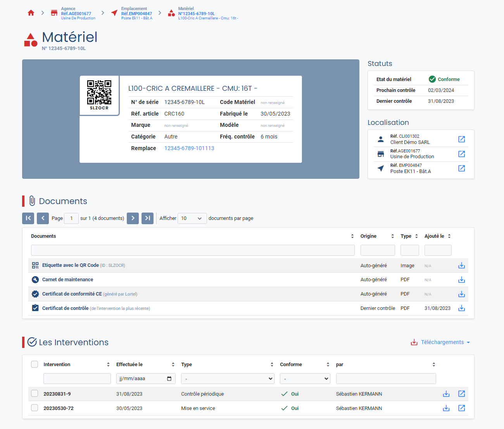Open replaced material 12345-6789-101113 link
504x429 pixels.
(x=189, y=148)
